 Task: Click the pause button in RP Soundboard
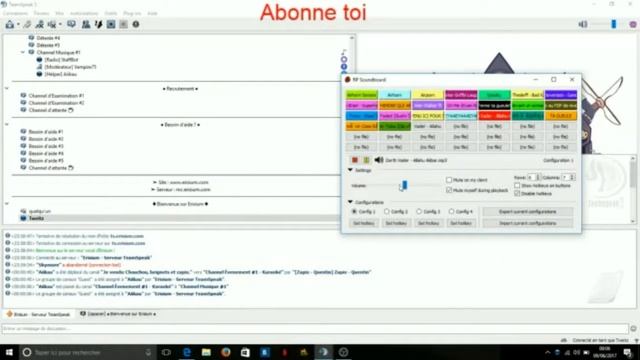coord(366,160)
